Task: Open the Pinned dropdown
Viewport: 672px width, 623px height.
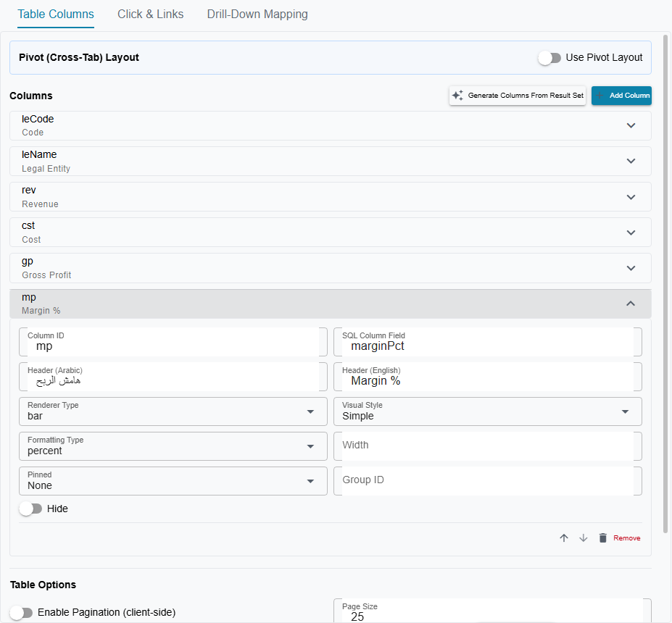Action: [173, 481]
